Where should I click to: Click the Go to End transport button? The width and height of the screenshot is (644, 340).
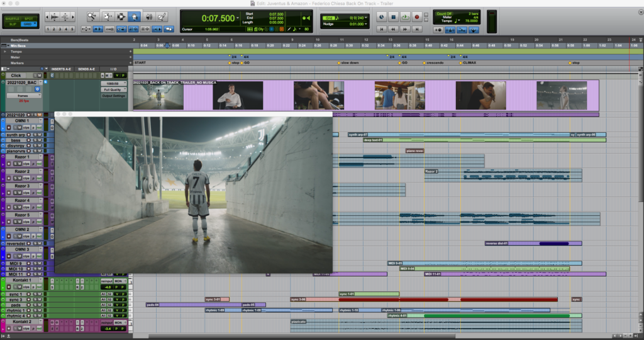pos(417,29)
